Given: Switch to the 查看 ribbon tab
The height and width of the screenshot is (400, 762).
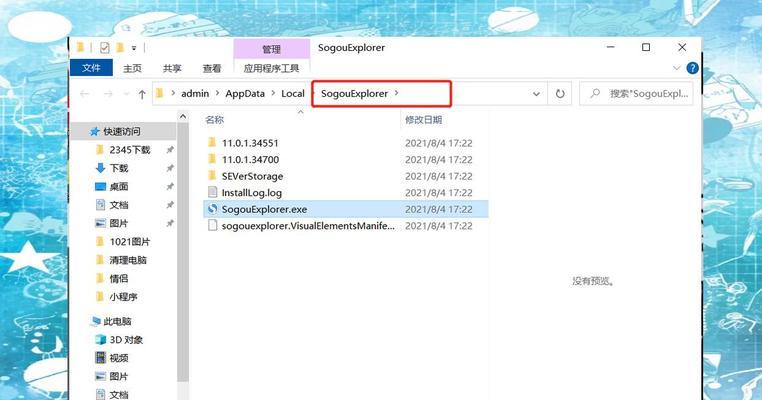Looking at the screenshot, I should pos(212,69).
